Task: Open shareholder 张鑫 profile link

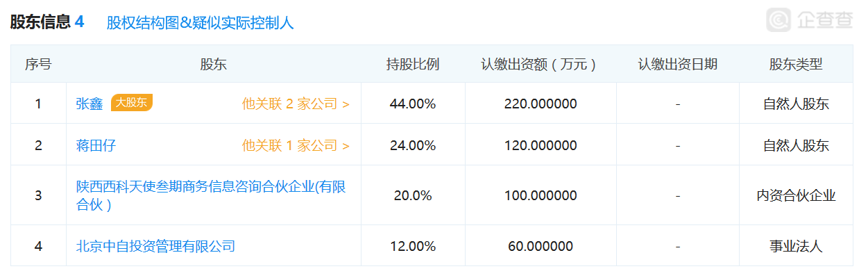Action: click(x=90, y=104)
